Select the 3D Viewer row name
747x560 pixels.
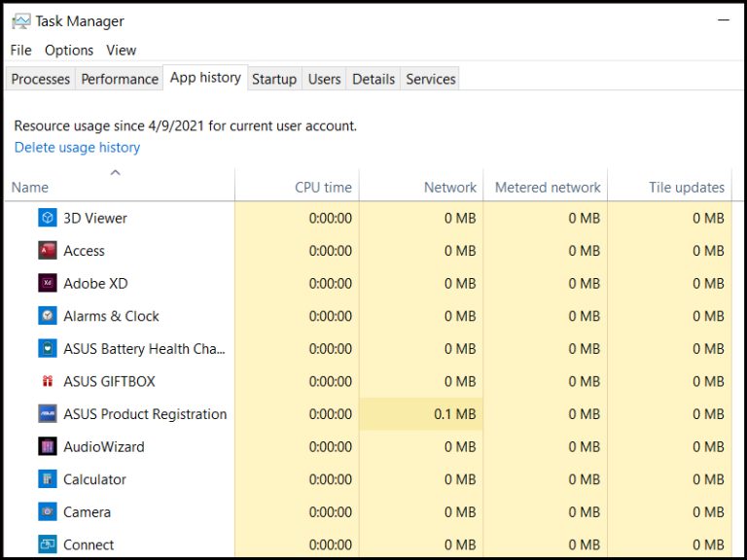tap(95, 218)
